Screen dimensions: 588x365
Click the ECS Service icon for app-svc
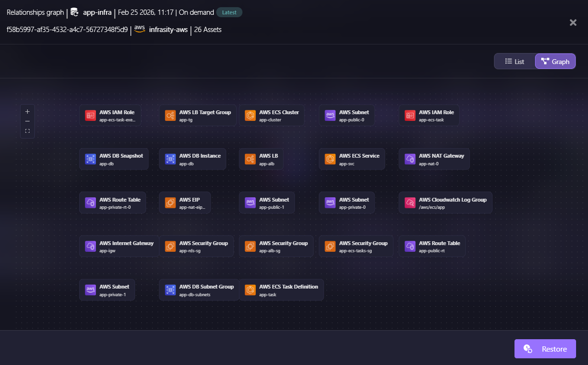(330, 159)
